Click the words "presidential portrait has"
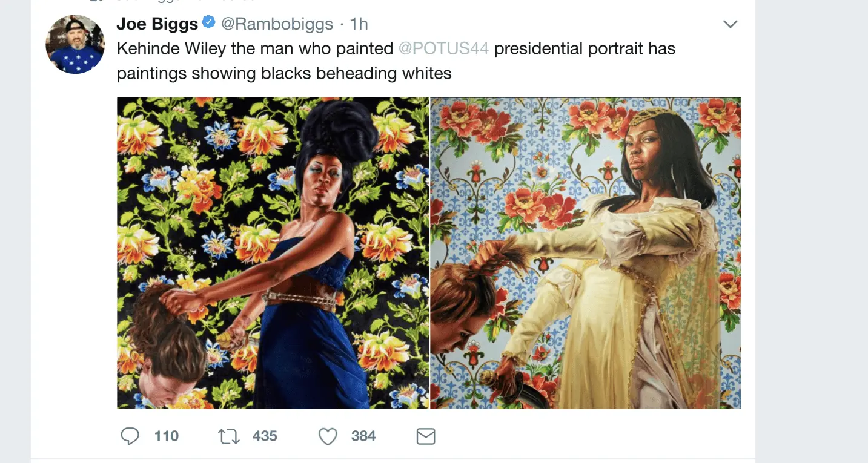This screenshot has width=868, height=463. pyautogui.click(x=585, y=48)
